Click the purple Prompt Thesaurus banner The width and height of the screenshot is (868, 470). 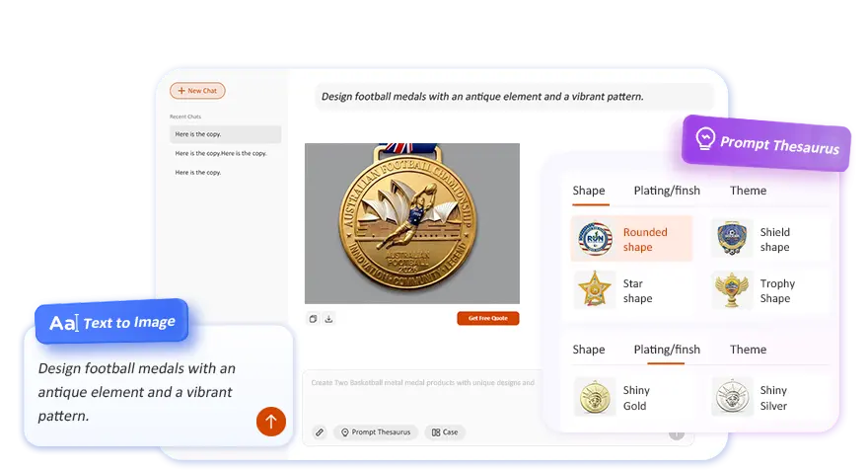click(x=766, y=143)
